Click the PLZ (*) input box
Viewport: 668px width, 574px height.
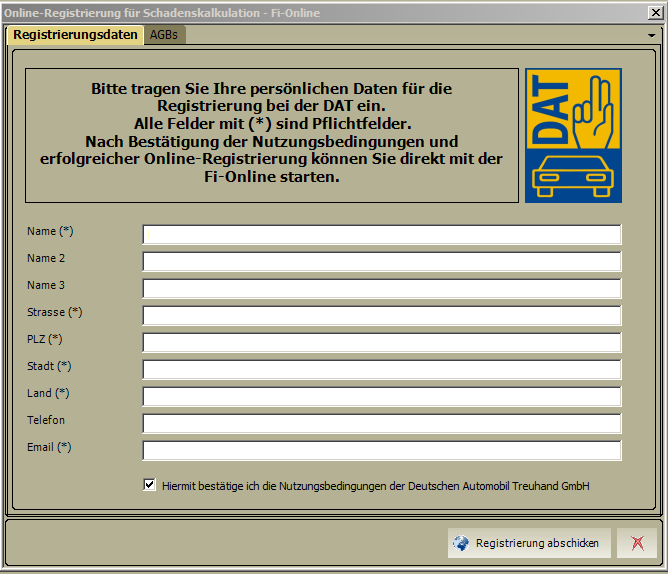click(x=382, y=342)
